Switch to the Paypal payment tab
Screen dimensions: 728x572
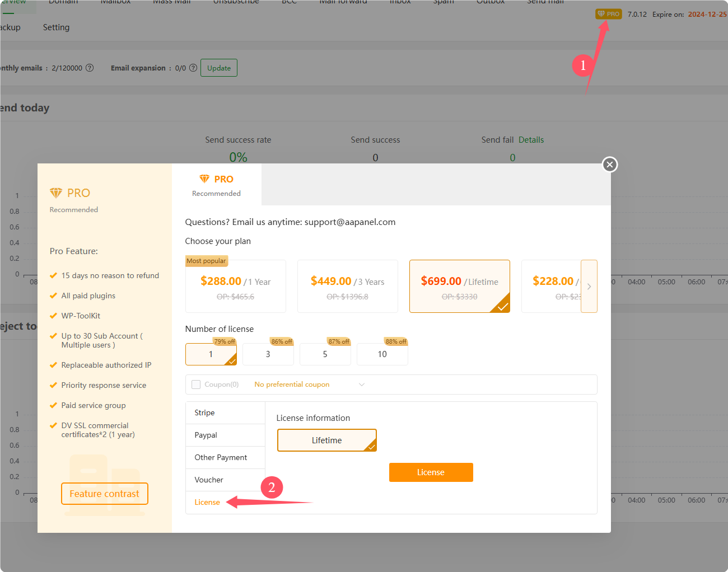(x=225, y=435)
